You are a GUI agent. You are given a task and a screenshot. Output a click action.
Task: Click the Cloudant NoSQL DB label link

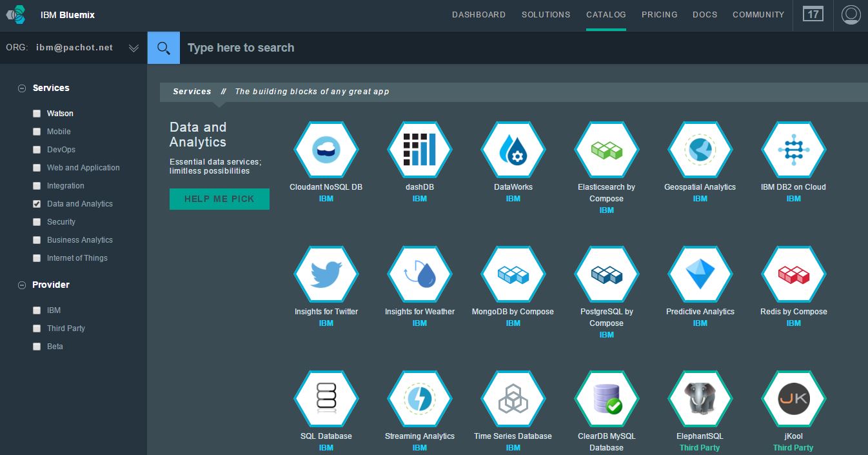pyautogui.click(x=326, y=187)
